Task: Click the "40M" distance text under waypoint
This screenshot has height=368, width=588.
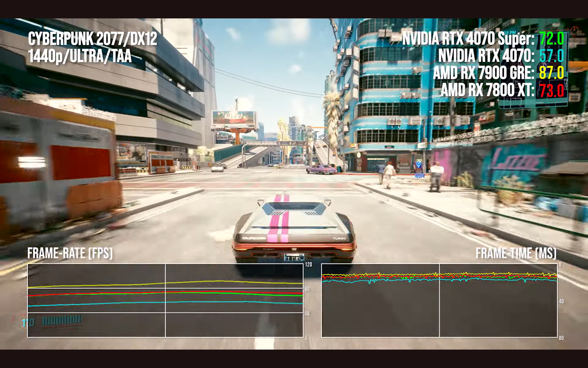Action: point(419,176)
